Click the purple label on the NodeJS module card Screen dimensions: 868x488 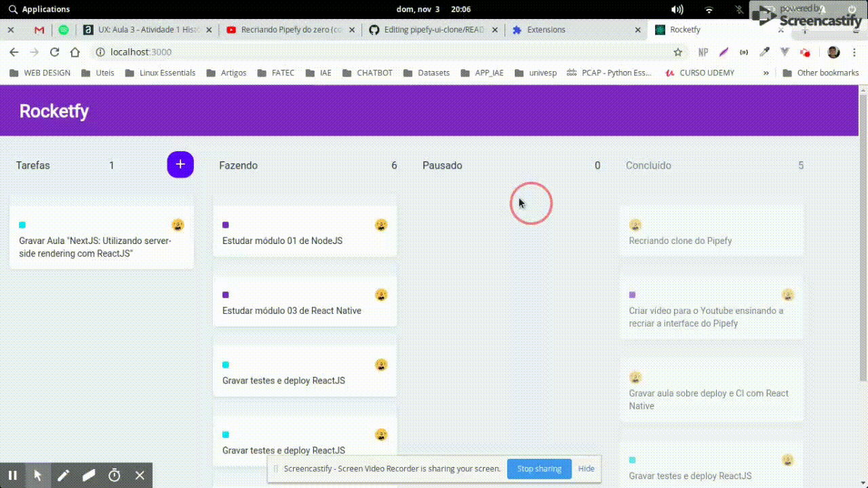(x=226, y=225)
